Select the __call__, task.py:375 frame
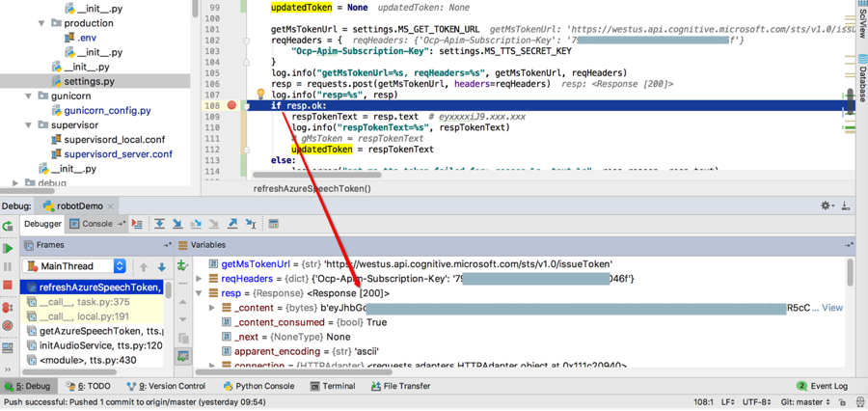The width and height of the screenshot is (868, 411). coord(92,302)
